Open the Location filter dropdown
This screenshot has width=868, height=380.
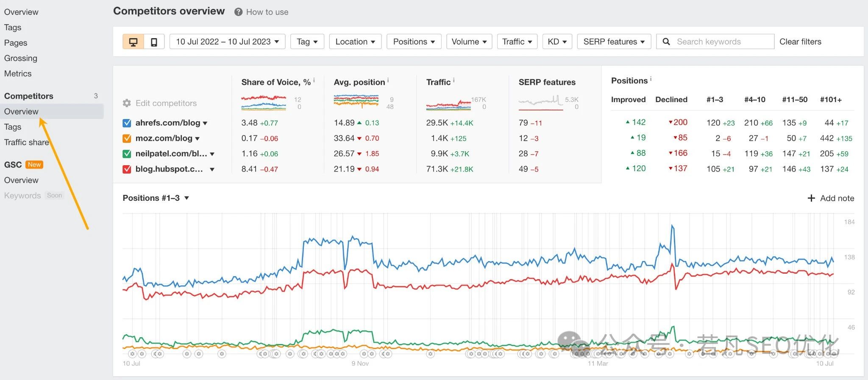point(355,42)
